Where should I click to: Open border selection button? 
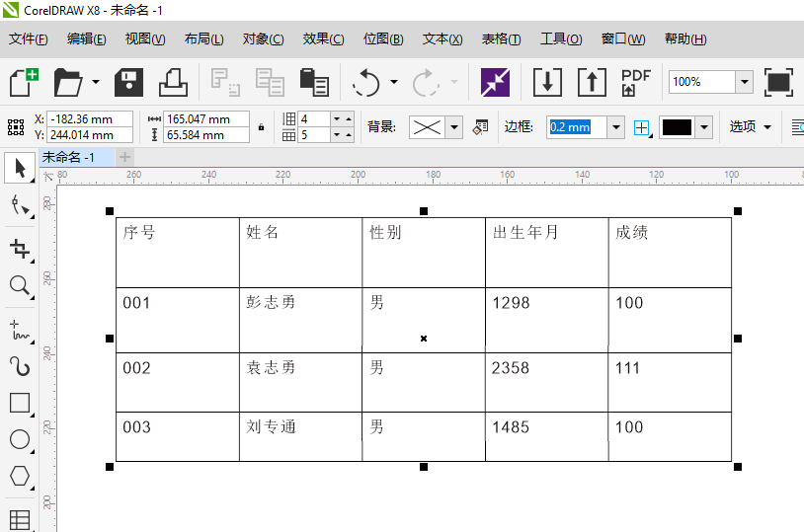(x=643, y=127)
